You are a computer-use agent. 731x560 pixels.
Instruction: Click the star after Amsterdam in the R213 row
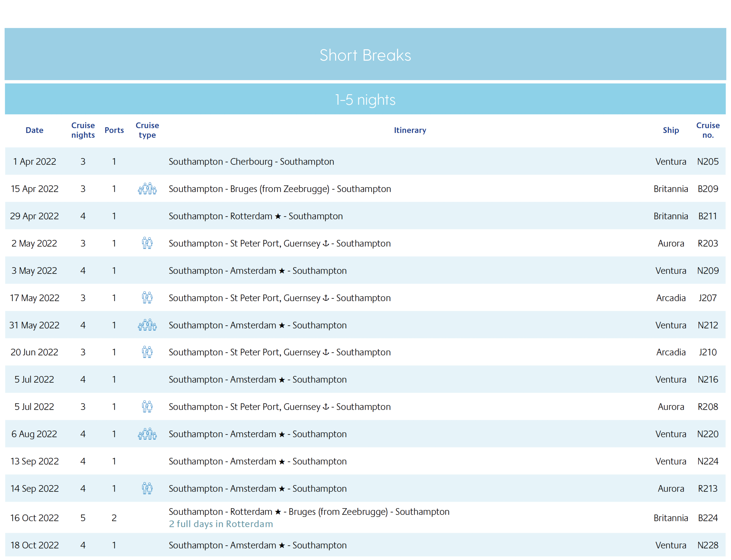pos(282,489)
